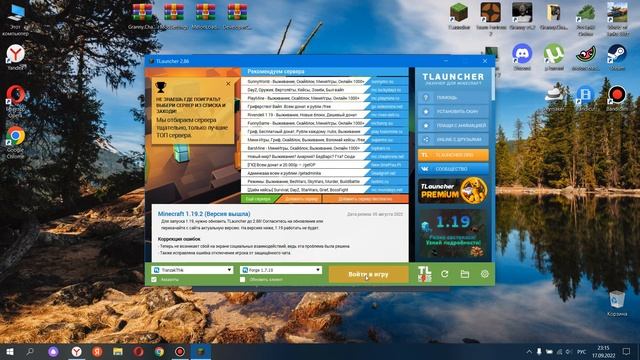Open the watermelon game desktop shortcut
640x360 pixels.
[586, 57]
